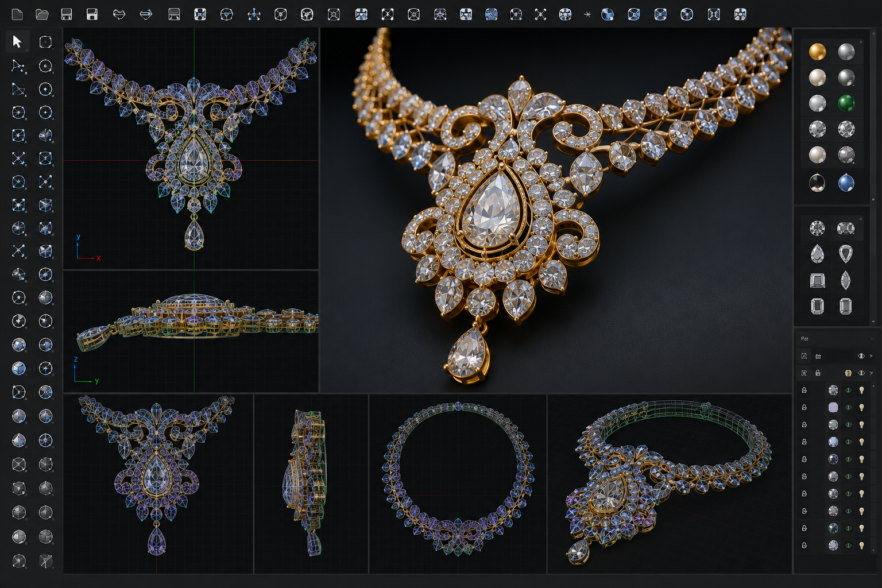Lock the last layer row

[804, 545]
